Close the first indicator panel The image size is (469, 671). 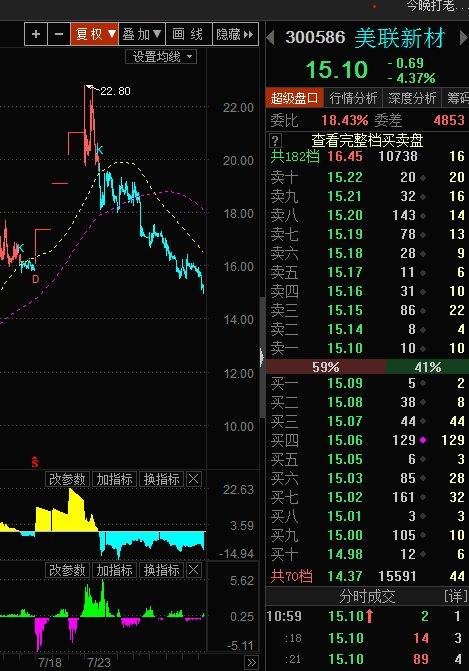(193, 479)
